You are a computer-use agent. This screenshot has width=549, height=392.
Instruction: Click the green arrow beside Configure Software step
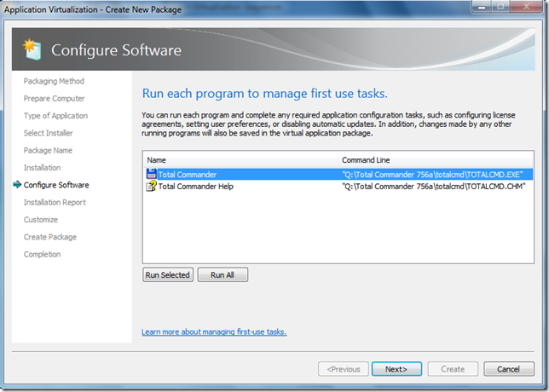(x=17, y=184)
